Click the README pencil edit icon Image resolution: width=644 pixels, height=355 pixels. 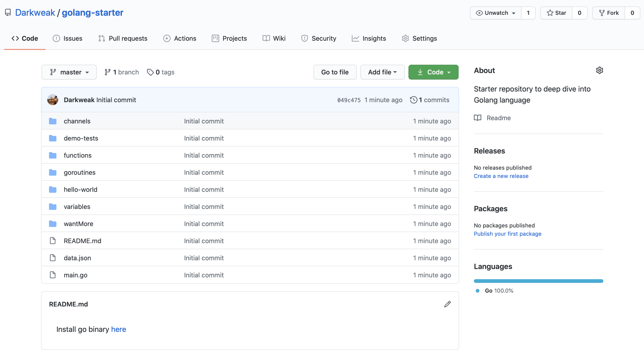(447, 304)
